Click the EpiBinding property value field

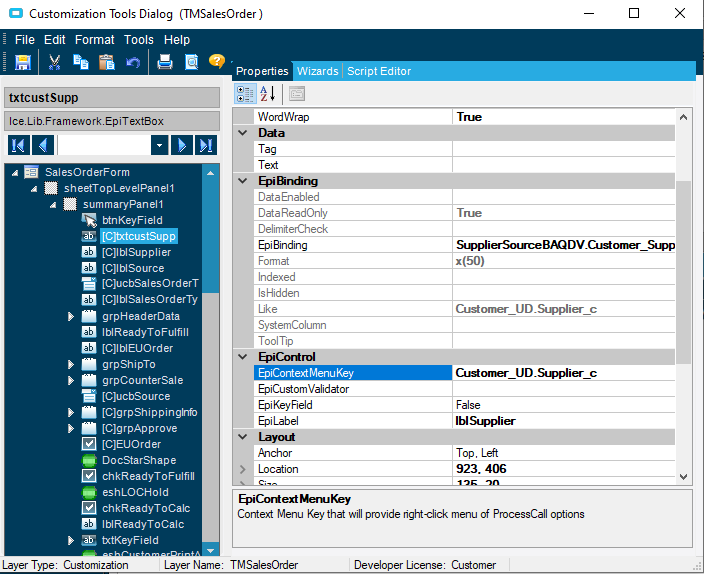click(564, 245)
